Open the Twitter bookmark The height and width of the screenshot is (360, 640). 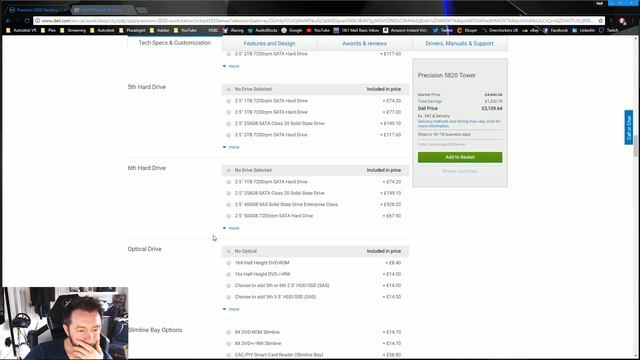(x=443, y=30)
